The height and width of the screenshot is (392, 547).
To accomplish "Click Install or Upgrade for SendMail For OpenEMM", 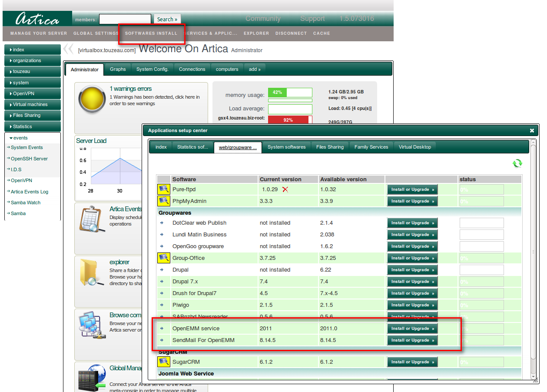I will point(412,340).
